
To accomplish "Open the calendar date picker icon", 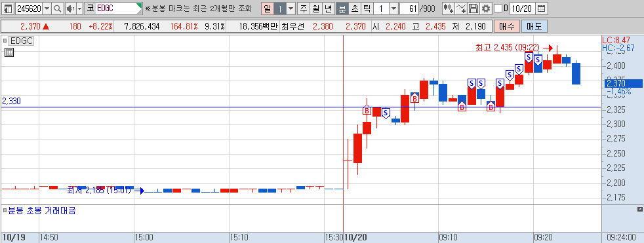I will [x=542, y=9].
